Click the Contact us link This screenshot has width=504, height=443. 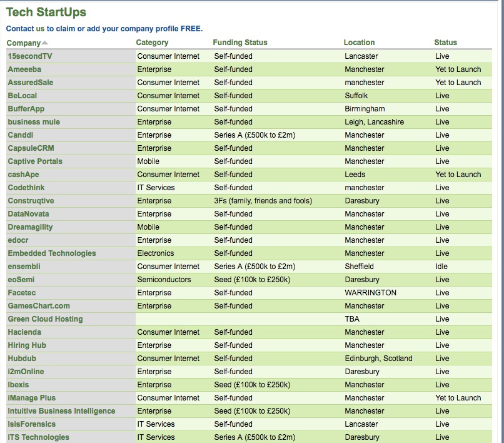(25, 29)
